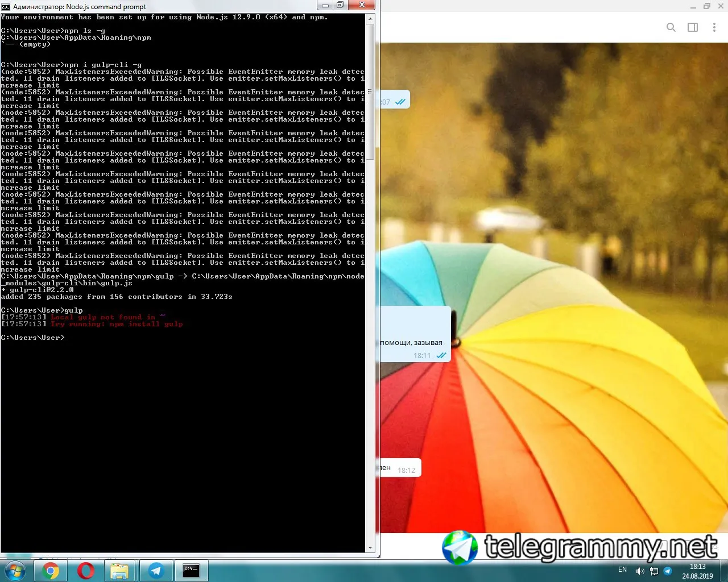The height and width of the screenshot is (582, 728).
Task: Open the Windows Start menu
Action: [x=15, y=571]
